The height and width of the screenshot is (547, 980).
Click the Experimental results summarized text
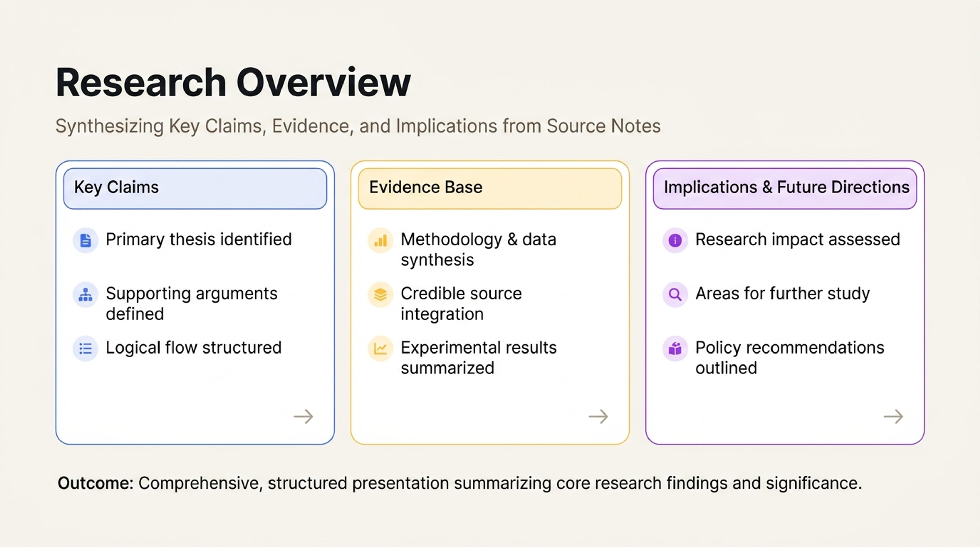[479, 358]
